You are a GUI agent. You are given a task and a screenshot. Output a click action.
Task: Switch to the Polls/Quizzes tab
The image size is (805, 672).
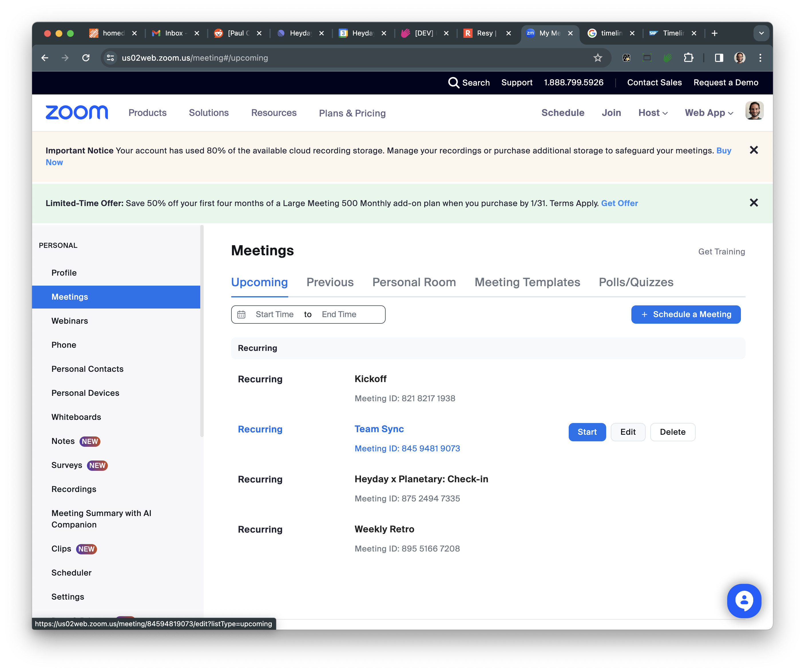(x=636, y=282)
